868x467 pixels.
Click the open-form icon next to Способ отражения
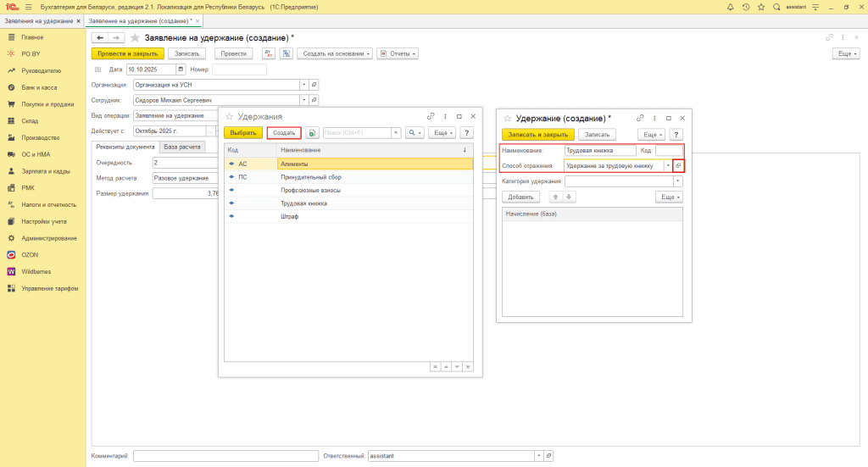[x=678, y=166]
